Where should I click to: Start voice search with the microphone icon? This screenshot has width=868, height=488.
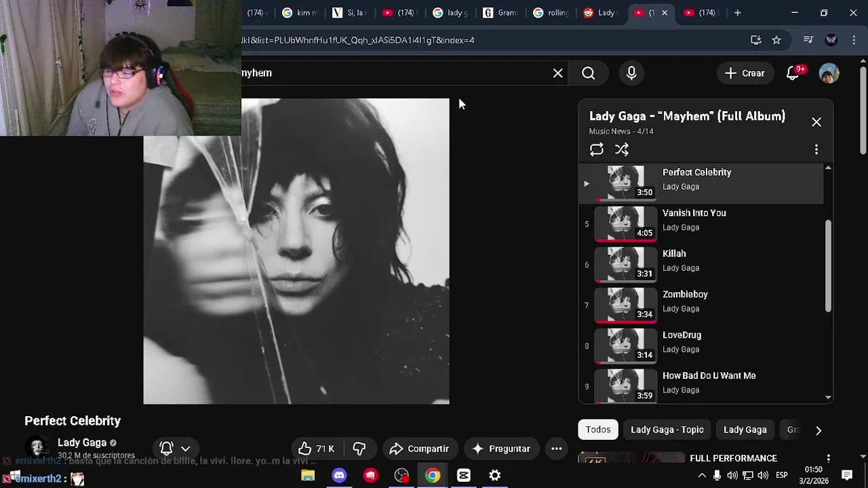pyautogui.click(x=631, y=73)
